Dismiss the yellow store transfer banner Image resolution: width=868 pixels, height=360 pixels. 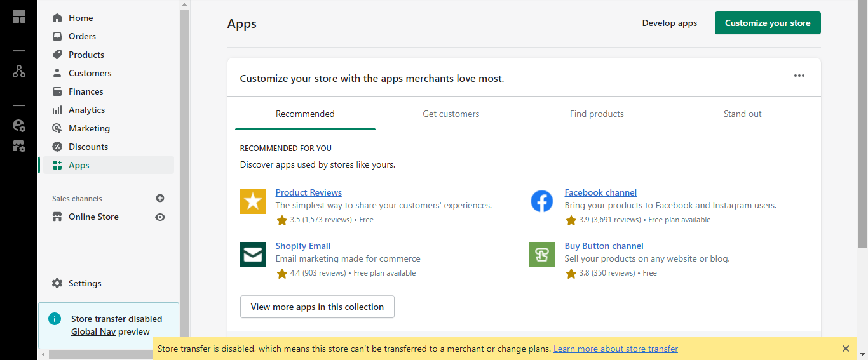846,349
